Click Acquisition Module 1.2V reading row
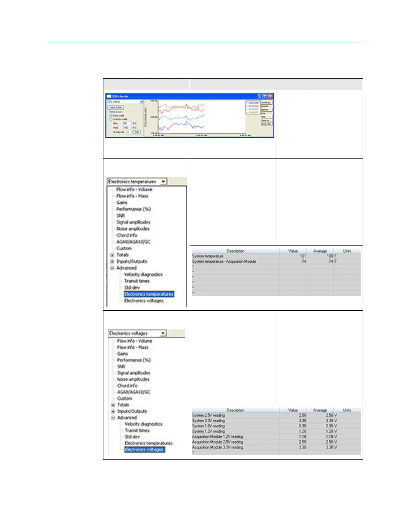The height and width of the screenshot is (532, 411). pos(276,437)
